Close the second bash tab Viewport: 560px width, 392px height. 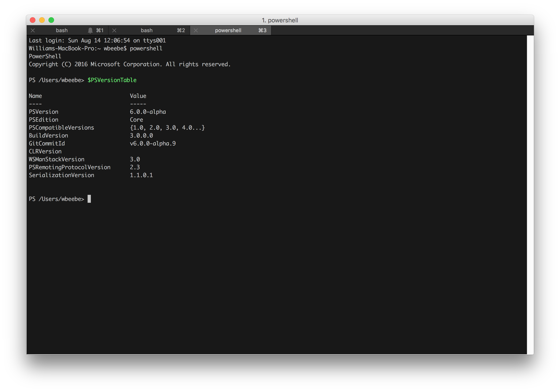(114, 31)
